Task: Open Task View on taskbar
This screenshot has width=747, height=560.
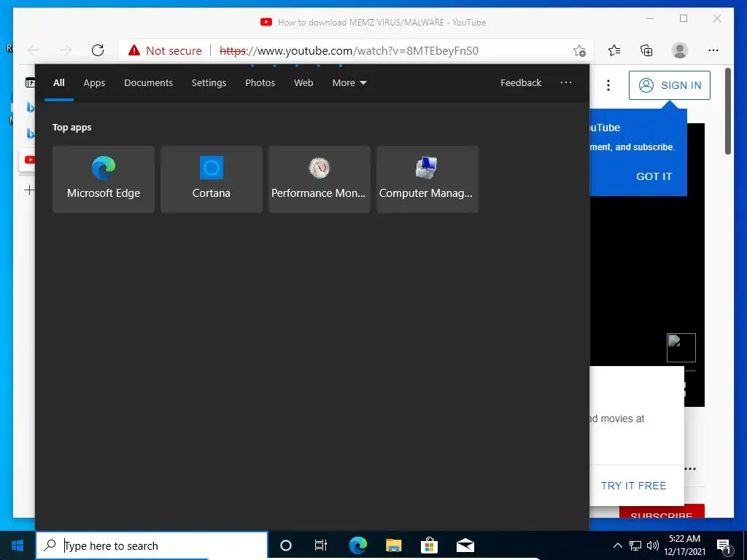Action: click(x=321, y=545)
